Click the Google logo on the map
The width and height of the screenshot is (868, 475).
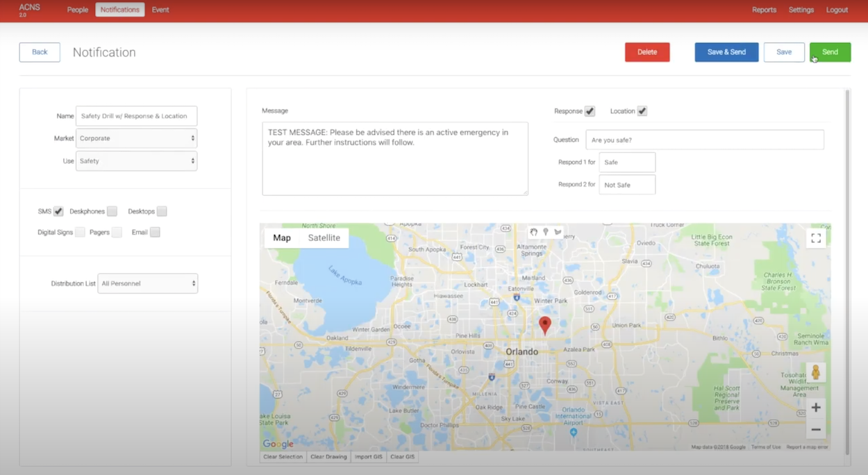[278, 444]
